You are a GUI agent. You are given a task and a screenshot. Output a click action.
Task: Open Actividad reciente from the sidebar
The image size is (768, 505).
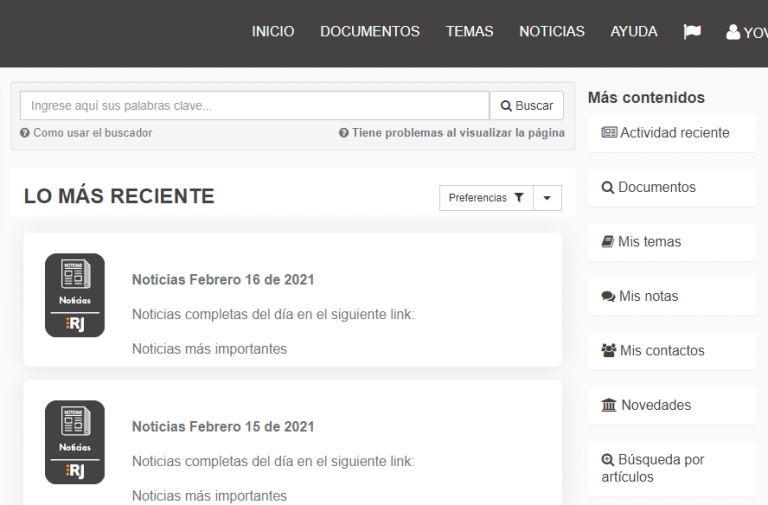coord(665,133)
